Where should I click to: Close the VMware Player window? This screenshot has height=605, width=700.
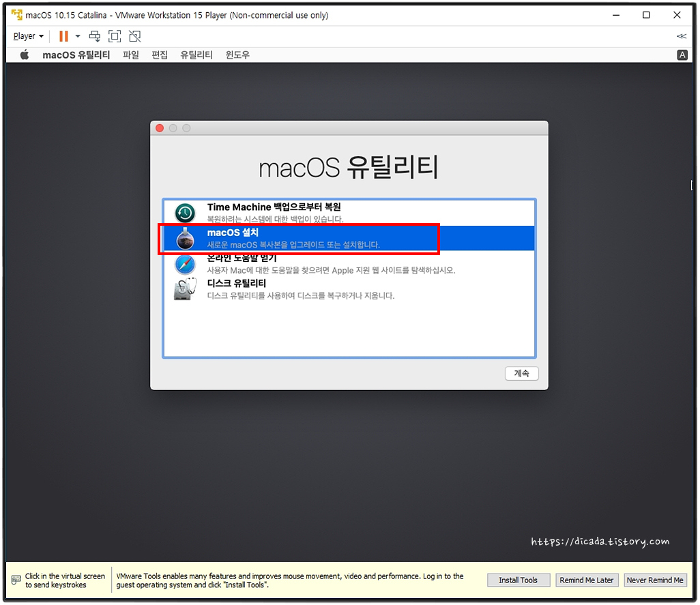pyautogui.click(x=677, y=15)
